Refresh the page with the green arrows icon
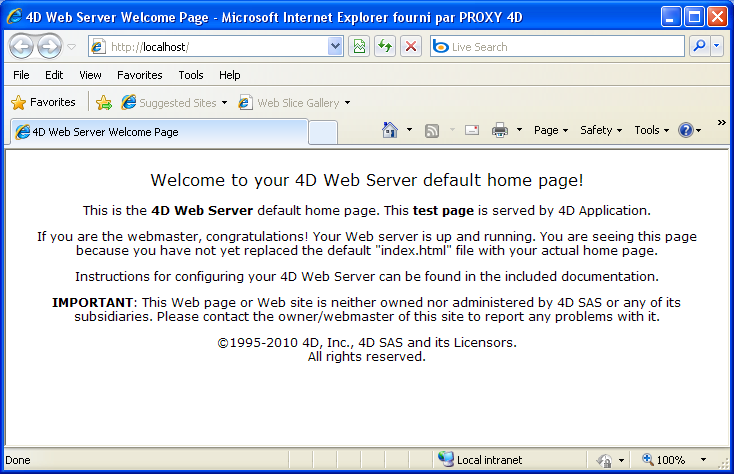 pos(384,47)
